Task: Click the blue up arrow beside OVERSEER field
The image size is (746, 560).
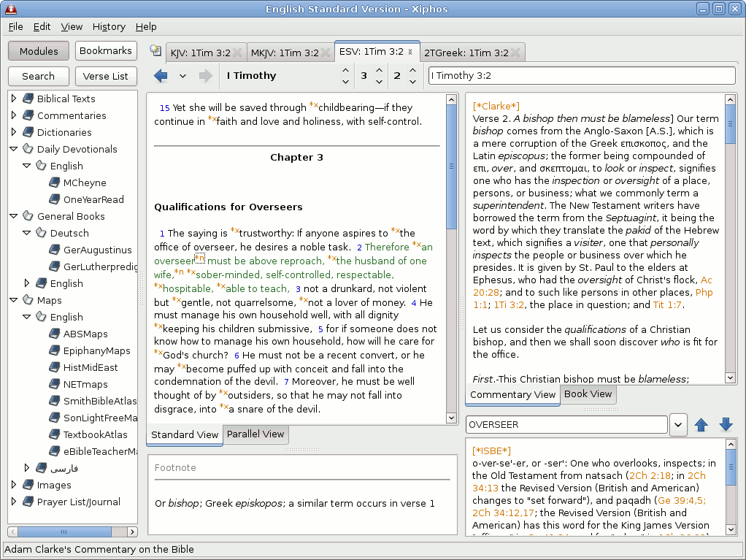Action: pos(701,424)
